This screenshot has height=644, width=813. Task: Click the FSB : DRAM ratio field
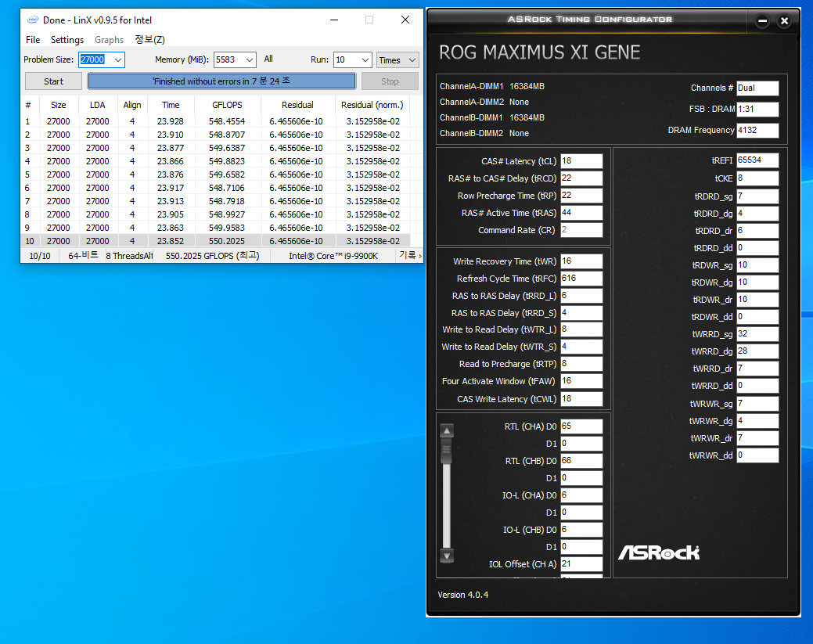tap(757, 109)
